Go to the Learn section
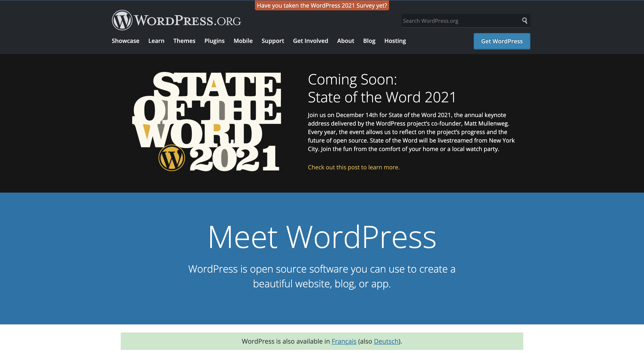Viewport: 644px width, 353px height. [x=156, y=41]
